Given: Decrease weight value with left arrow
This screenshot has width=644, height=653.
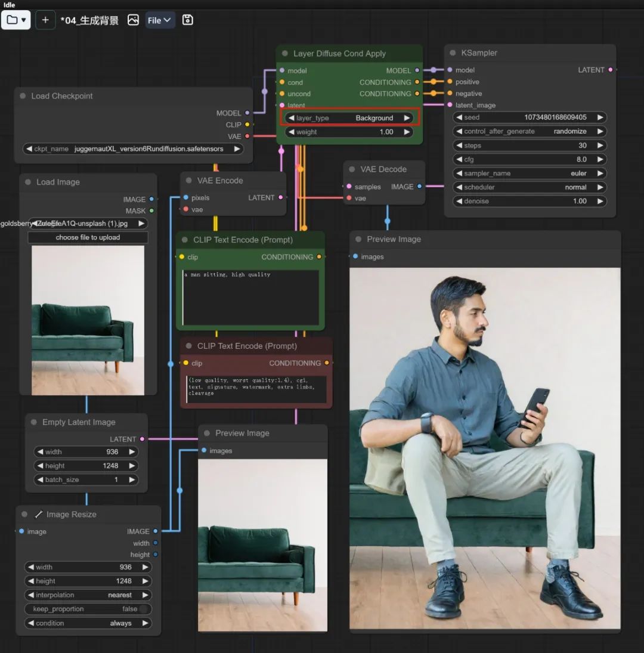Looking at the screenshot, I should tap(292, 132).
